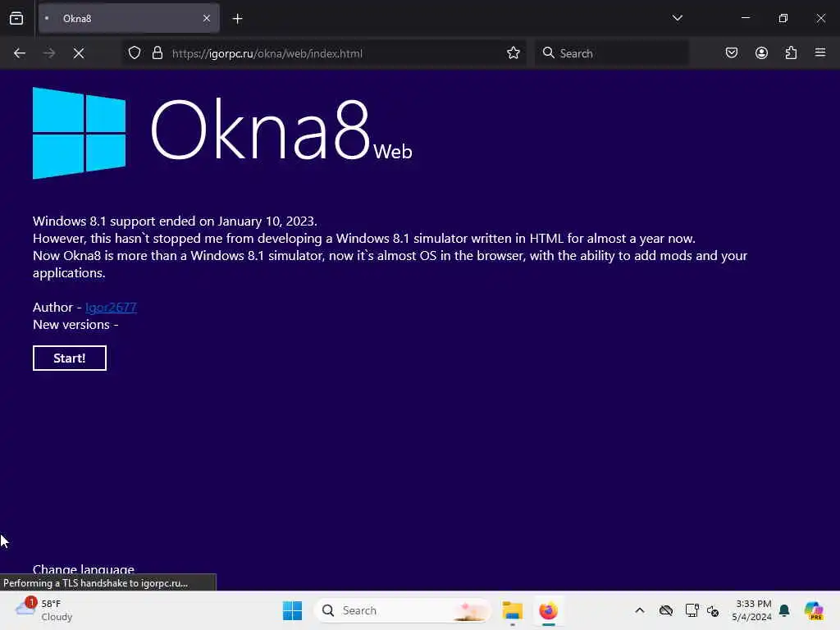Start the Okna8 simulator

point(70,358)
